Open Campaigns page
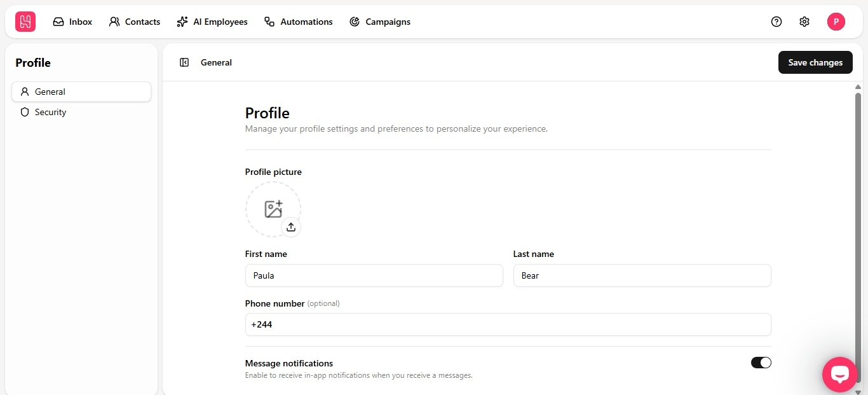Viewport: 868px width, 395px height. coord(380,22)
